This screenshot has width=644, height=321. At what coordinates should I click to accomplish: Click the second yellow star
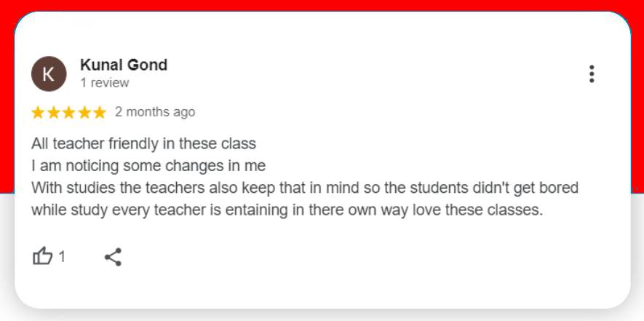click(53, 112)
